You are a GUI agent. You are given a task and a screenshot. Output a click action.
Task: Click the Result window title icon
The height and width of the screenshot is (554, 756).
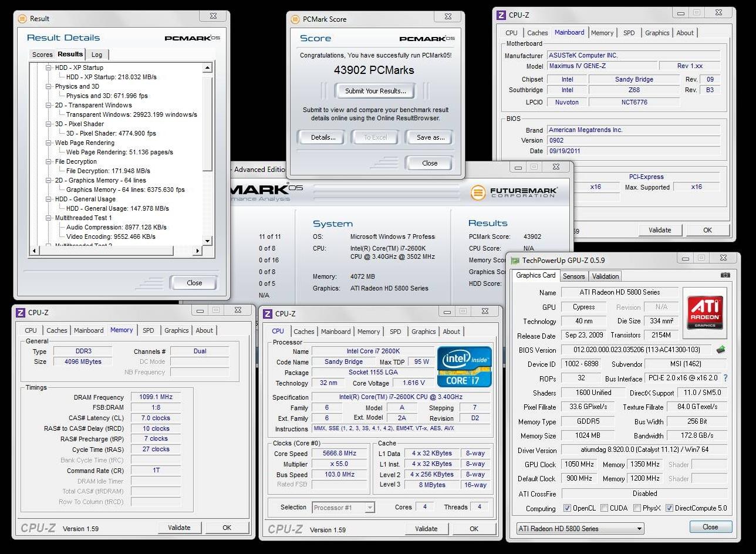click(22, 19)
